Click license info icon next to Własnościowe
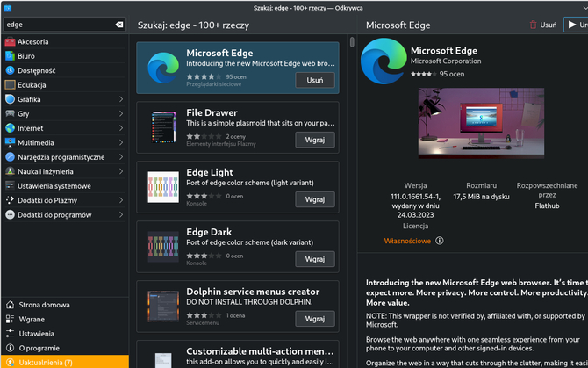Viewport: 588px width, 368px height. tap(440, 241)
